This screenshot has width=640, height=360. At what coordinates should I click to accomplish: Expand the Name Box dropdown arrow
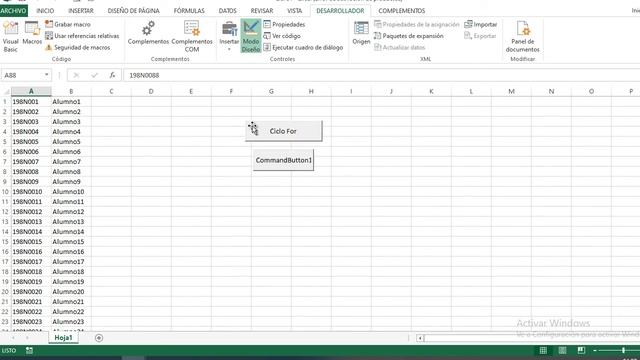(x=47, y=75)
